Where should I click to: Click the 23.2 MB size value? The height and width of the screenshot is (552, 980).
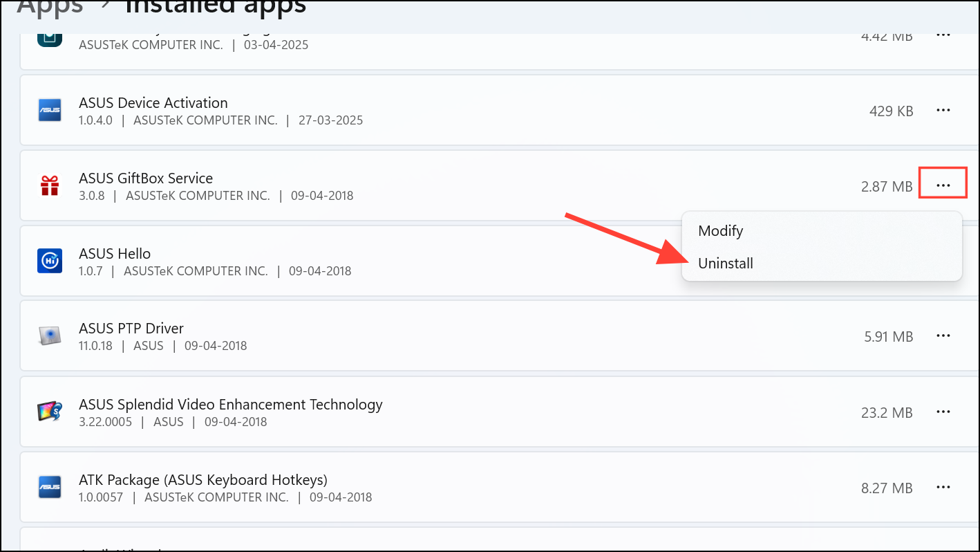(x=887, y=412)
